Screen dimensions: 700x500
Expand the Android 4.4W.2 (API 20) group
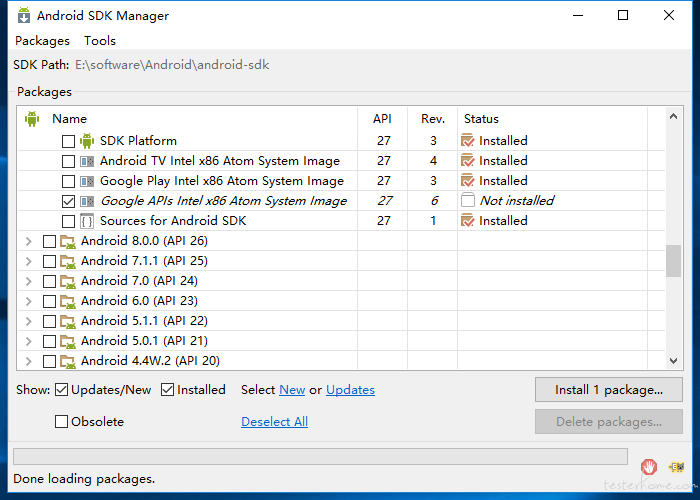pyautogui.click(x=29, y=361)
